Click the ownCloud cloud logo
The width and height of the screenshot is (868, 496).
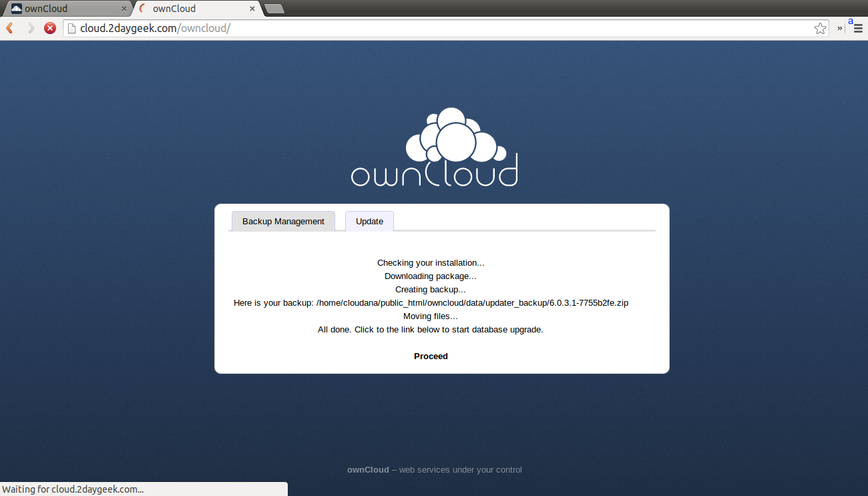pos(434,147)
